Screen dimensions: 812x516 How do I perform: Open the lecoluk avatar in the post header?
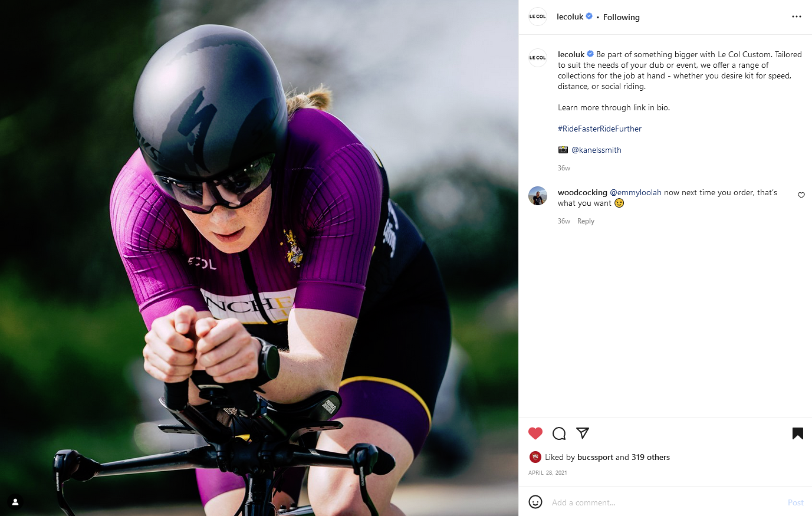pyautogui.click(x=537, y=17)
